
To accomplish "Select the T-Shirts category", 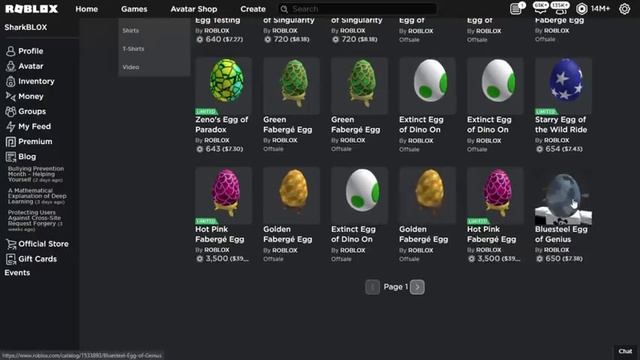I will pyautogui.click(x=133, y=49).
